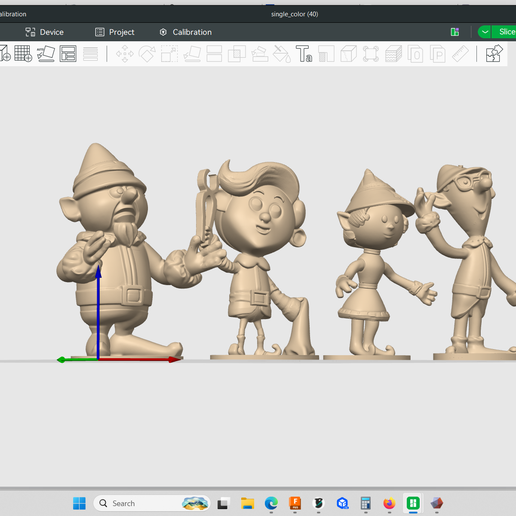Viewport: 516px width, 516px height.
Task: Open Firefox from the taskbar
Action: [389, 503]
